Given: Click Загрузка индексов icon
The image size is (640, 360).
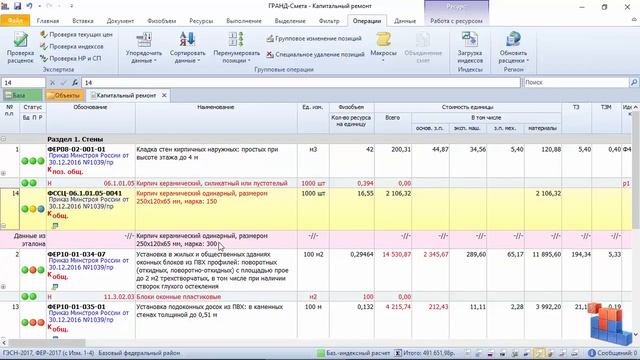Looking at the screenshot, I should (x=470, y=40).
